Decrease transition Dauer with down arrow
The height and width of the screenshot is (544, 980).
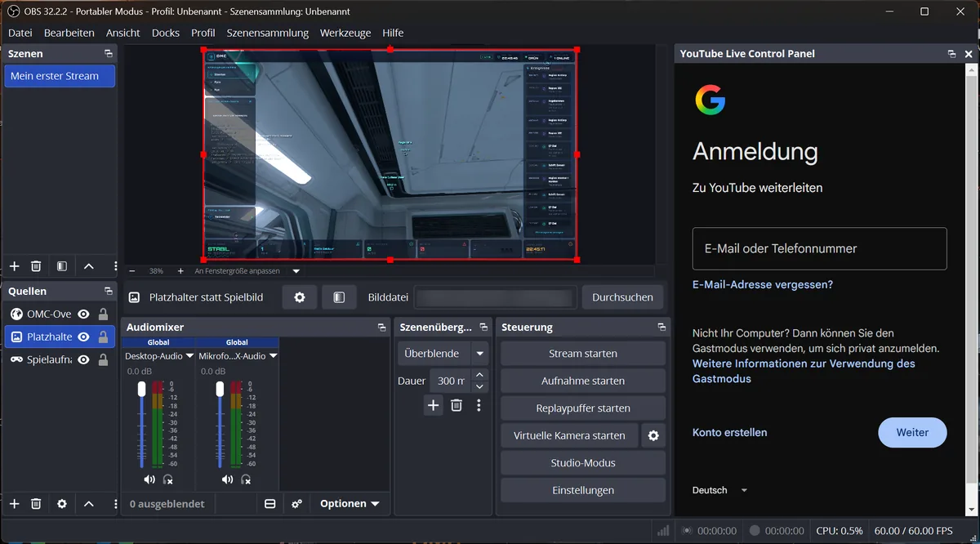point(479,386)
